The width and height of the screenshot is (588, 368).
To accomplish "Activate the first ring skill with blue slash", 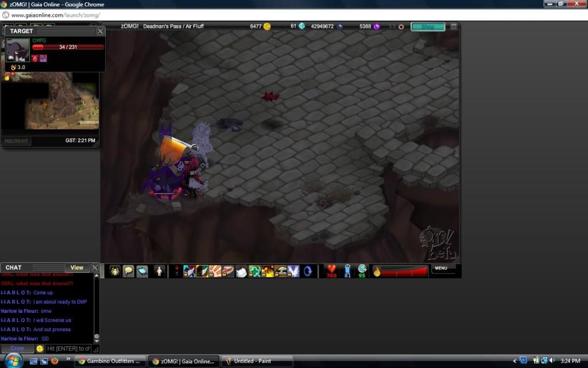I will [x=189, y=271].
